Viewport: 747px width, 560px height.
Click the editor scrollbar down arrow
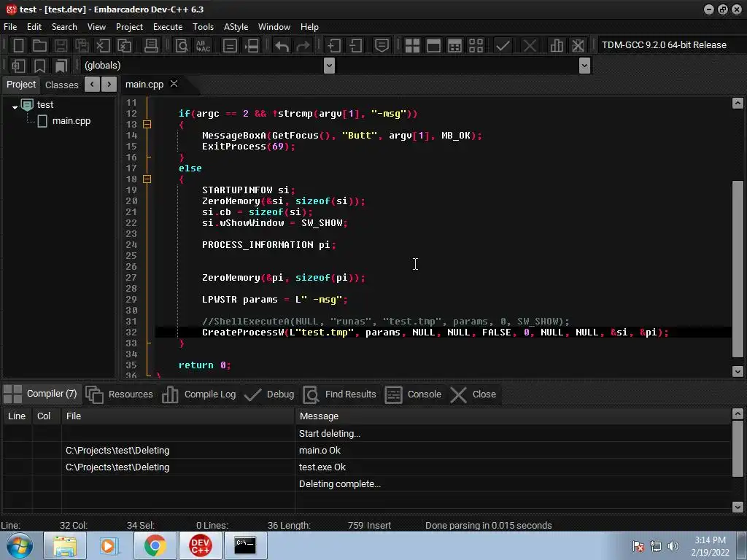pyautogui.click(x=738, y=371)
